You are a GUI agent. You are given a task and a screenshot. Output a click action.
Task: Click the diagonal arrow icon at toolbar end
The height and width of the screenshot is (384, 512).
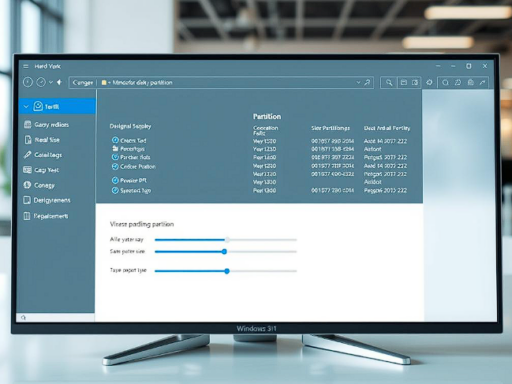click(x=482, y=82)
